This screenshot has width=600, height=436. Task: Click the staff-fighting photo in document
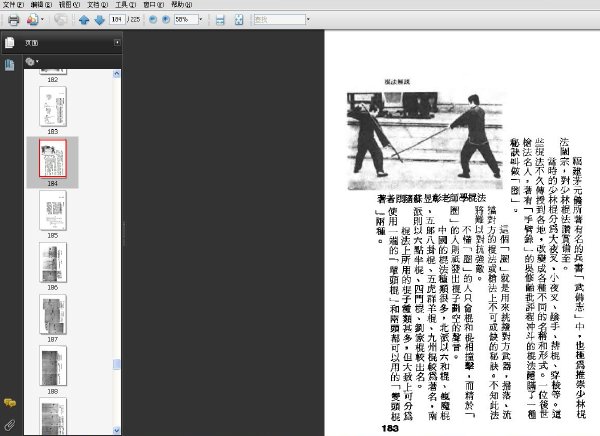425,140
